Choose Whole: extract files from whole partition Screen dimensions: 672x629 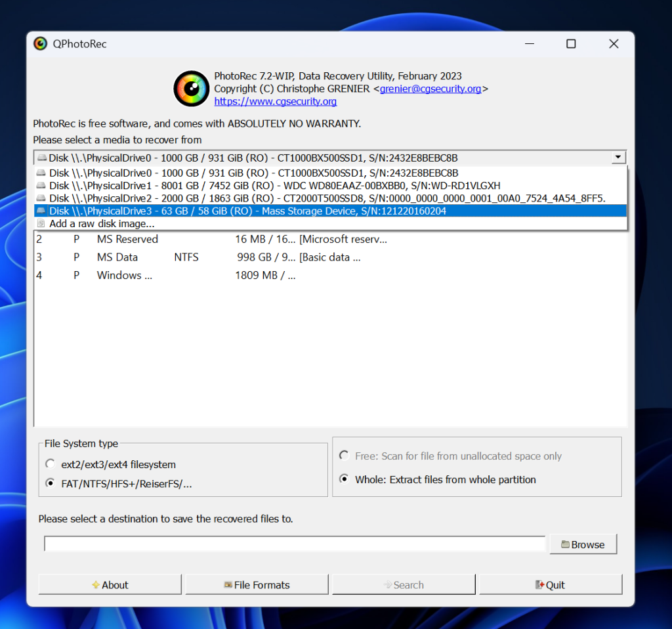coord(344,479)
